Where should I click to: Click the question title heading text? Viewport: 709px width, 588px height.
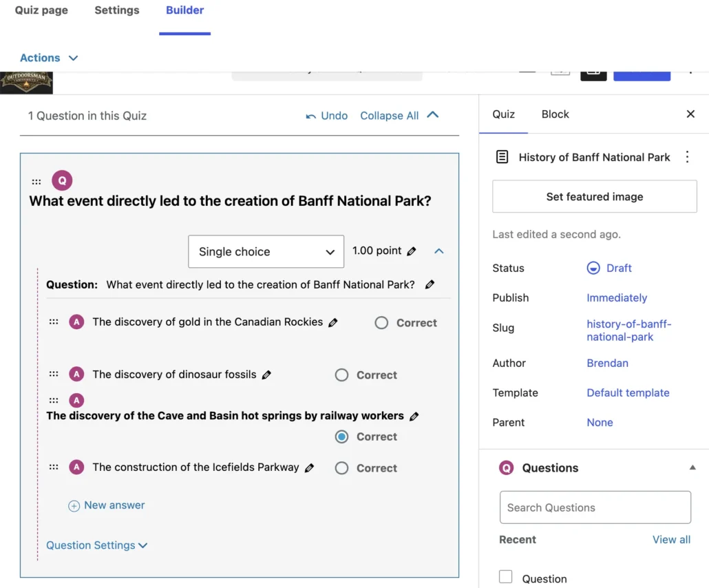pos(230,201)
